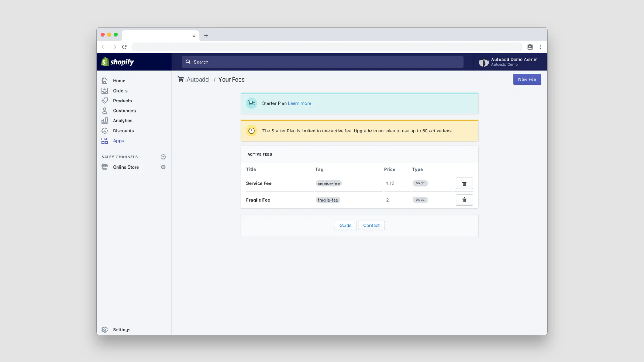Go to Orders in sidebar
The image size is (644, 362).
tap(120, 91)
